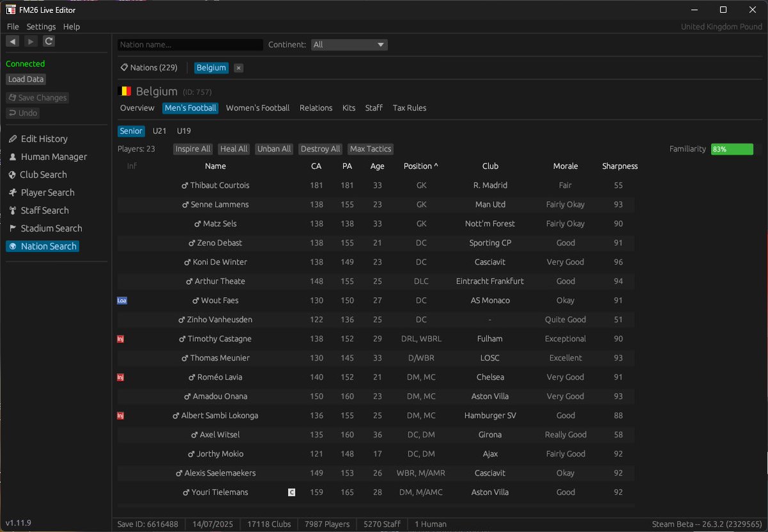Sort by Sharpness column header
This screenshot has height=532, width=768.
(x=620, y=166)
